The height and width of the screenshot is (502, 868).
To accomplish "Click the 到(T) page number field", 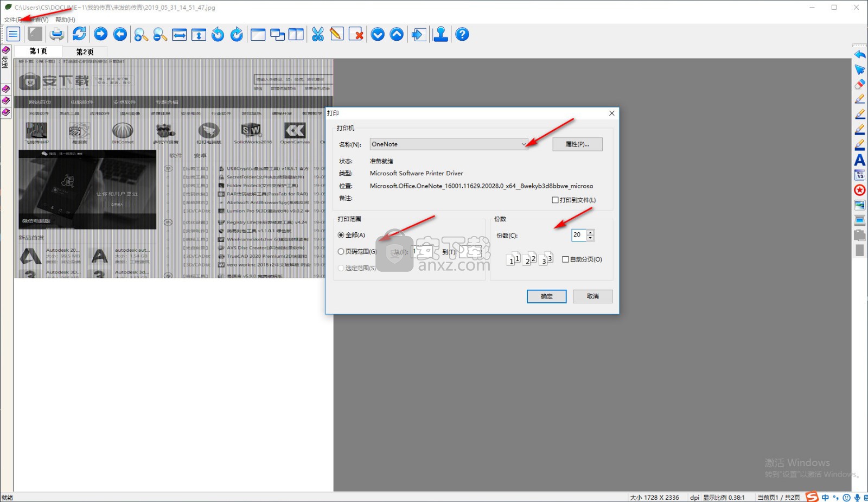I will click(x=470, y=252).
